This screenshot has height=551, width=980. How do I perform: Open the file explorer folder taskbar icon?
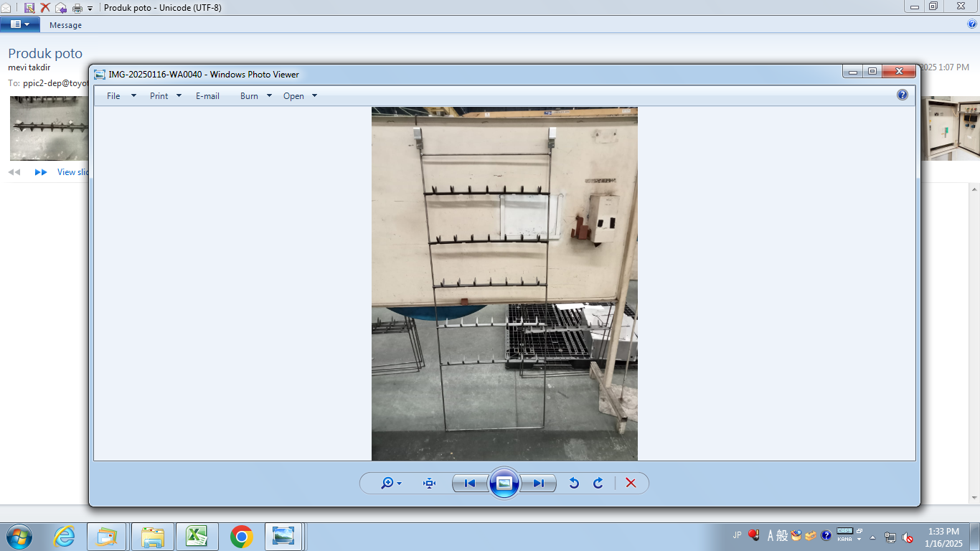(x=152, y=537)
